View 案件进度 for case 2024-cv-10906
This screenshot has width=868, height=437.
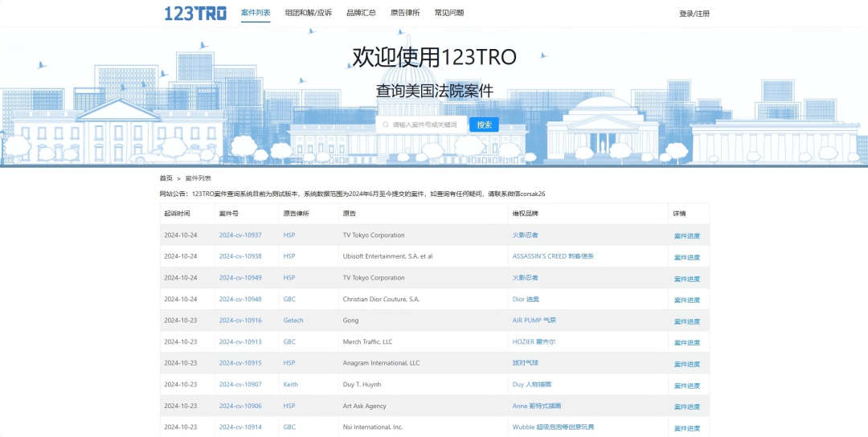pos(686,406)
